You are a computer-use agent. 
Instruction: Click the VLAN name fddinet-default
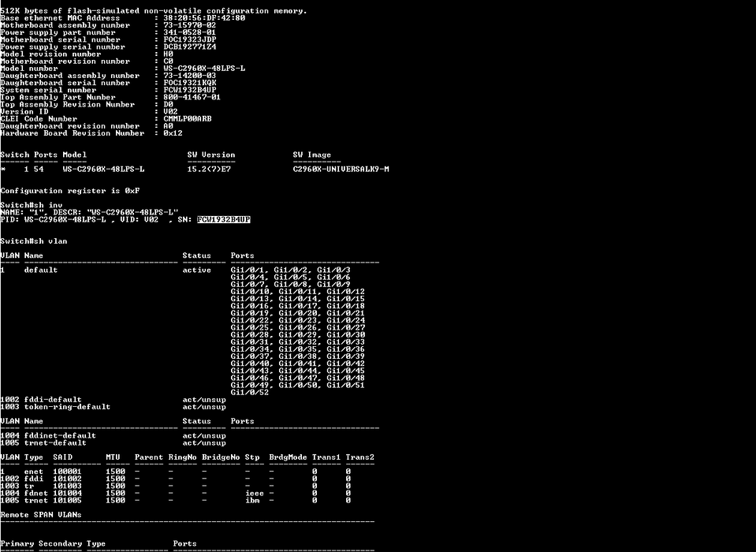coord(60,436)
